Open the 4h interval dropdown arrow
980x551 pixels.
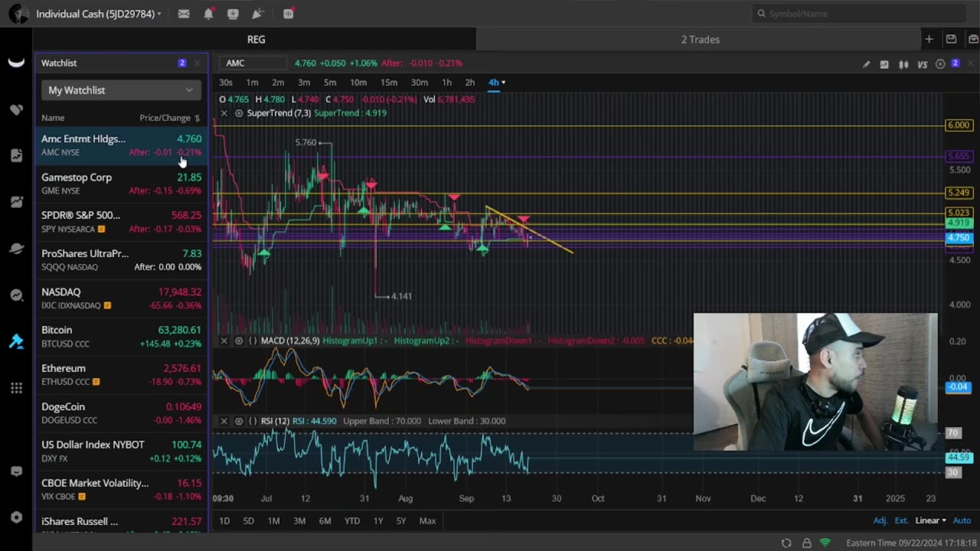503,83
